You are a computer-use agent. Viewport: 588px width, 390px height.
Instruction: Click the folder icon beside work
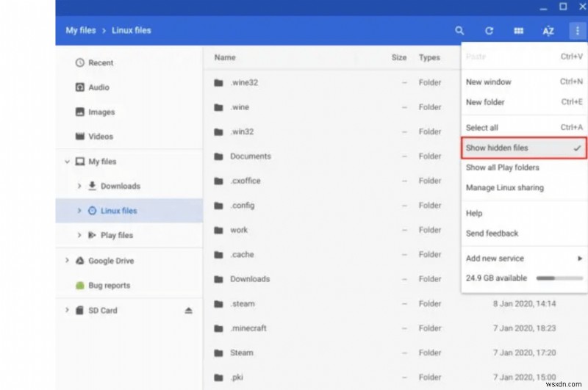coord(218,230)
